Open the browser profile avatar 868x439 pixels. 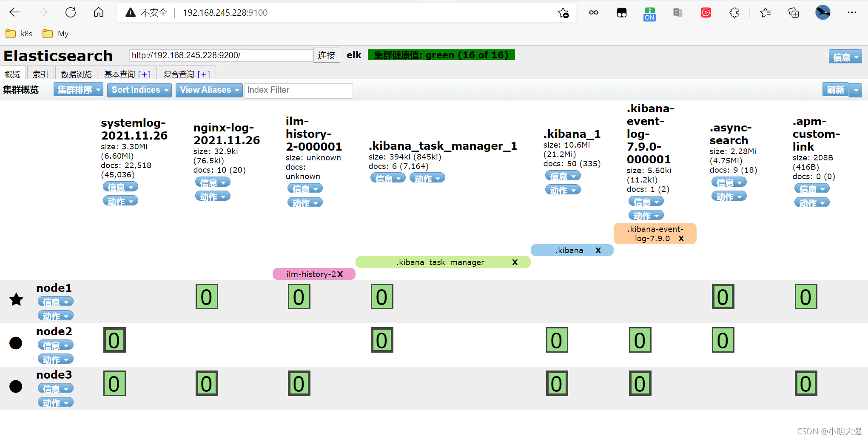[822, 12]
